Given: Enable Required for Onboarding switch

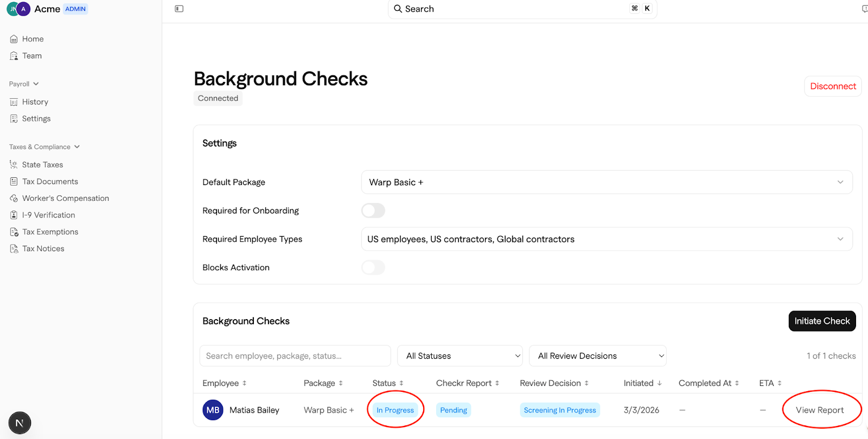Looking at the screenshot, I should [373, 211].
